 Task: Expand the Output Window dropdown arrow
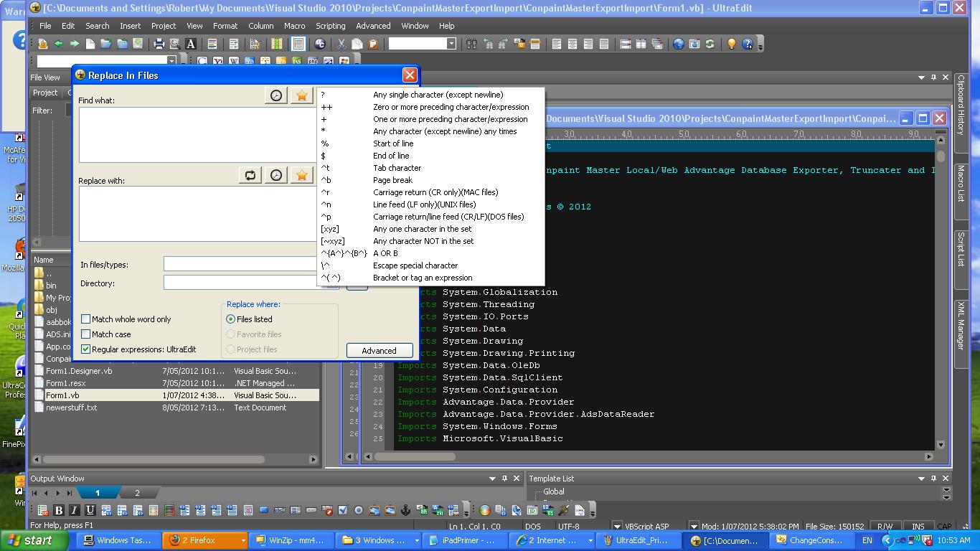(x=492, y=479)
